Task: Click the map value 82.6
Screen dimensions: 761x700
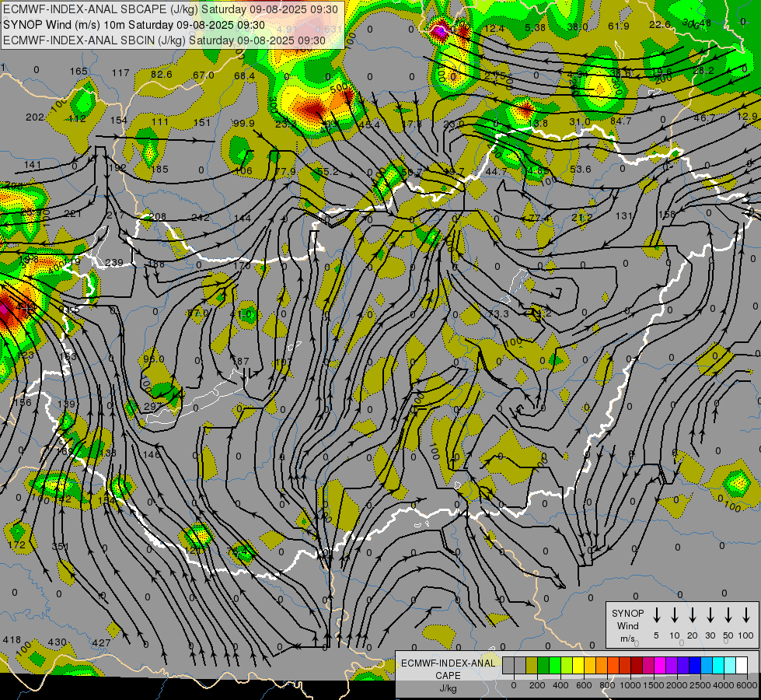Action: tap(161, 74)
